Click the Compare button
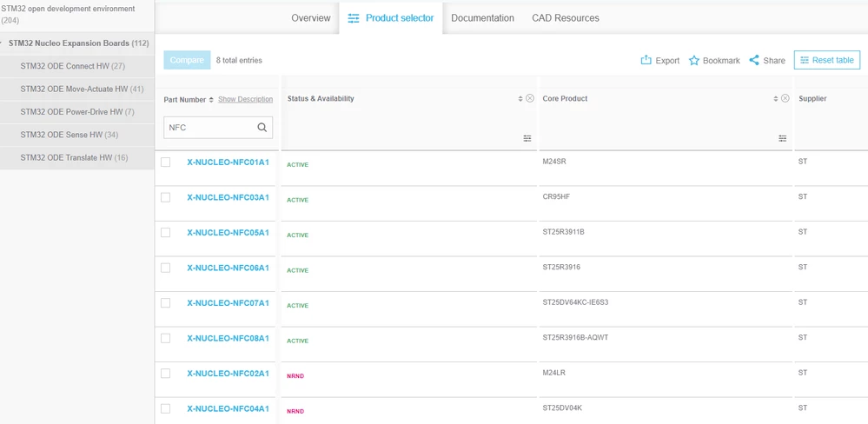Viewport: 868px width, 424px height. click(x=187, y=60)
